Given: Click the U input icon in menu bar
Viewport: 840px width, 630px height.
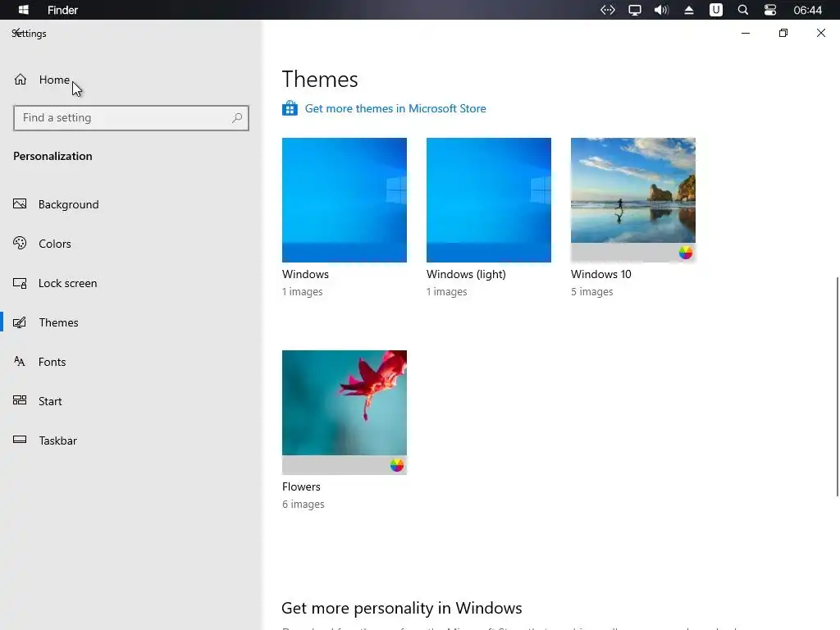Looking at the screenshot, I should (x=715, y=10).
